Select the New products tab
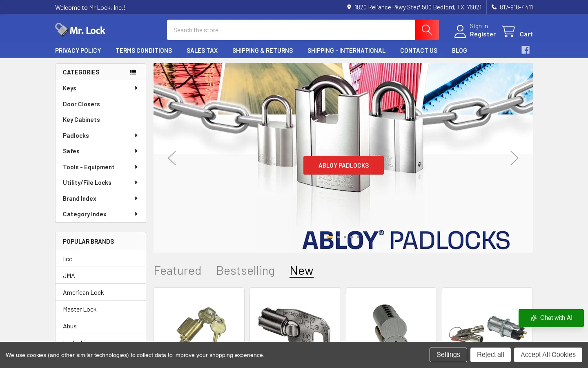This screenshot has width=588, height=368. [301, 271]
